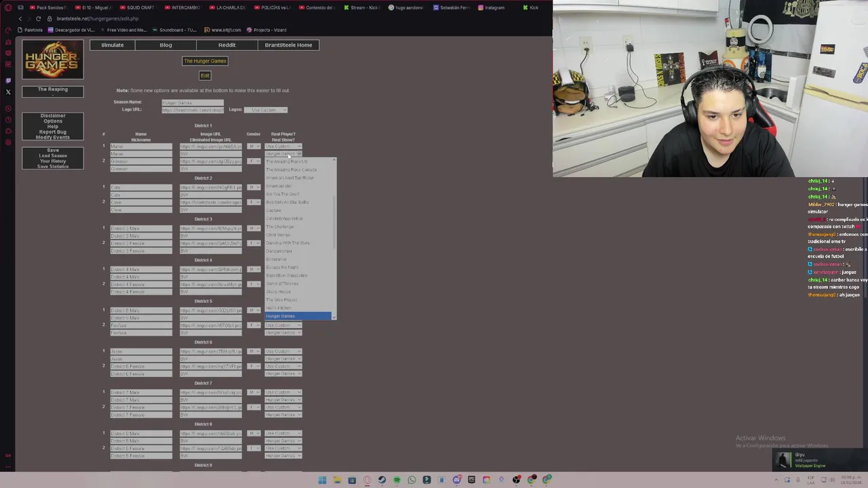Click the Opera browser taskbar icon
Image resolution: width=868 pixels, height=488 pixels.
[x=367, y=480]
